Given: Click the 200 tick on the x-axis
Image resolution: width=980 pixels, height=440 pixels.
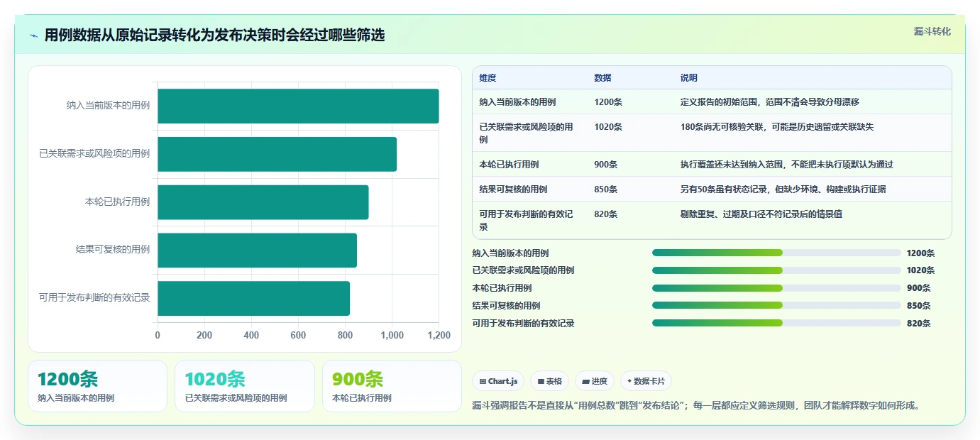Looking at the screenshot, I should click(x=204, y=336).
